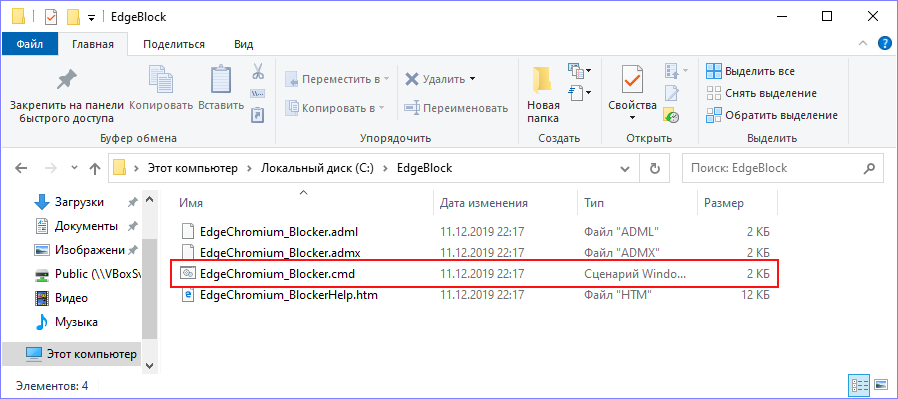Click Снять выделение button
This screenshot has width=898, height=399.
[761, 93]
